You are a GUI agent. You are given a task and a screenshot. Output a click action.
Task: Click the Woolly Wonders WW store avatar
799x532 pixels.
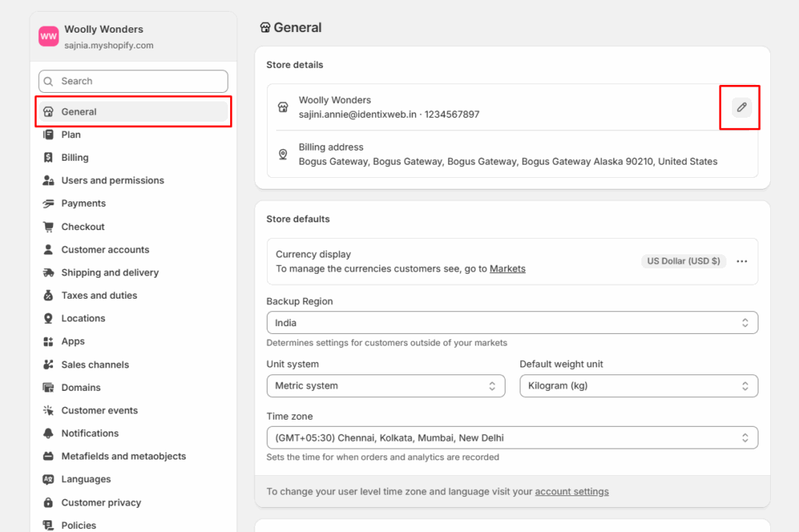pyautogui.click(x=48, y=37)
